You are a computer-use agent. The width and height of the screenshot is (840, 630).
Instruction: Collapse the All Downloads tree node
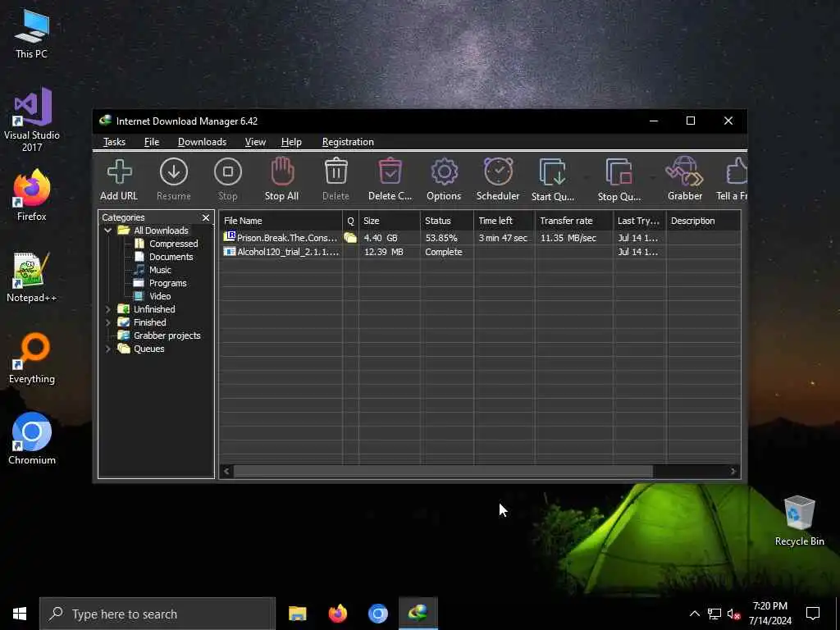(107, 231)
